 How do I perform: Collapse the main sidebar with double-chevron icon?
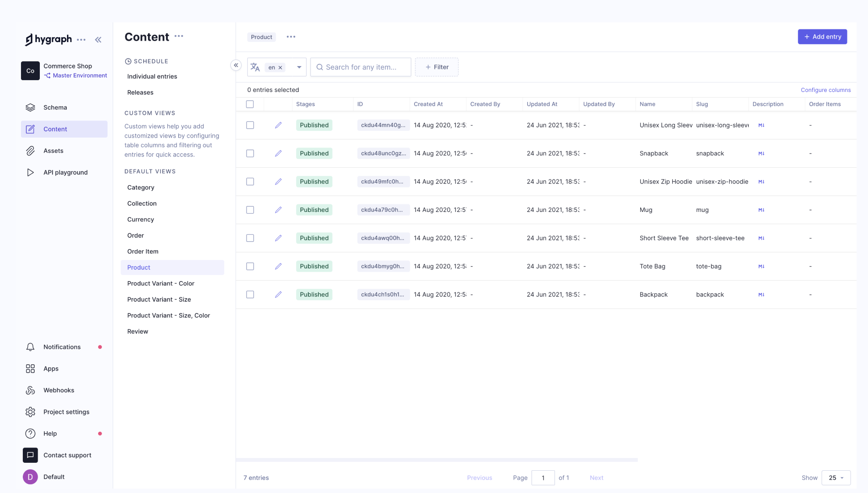pos(98,40)
